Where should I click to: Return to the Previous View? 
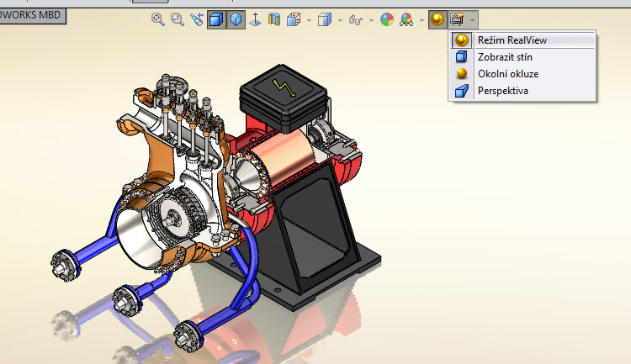197,19
